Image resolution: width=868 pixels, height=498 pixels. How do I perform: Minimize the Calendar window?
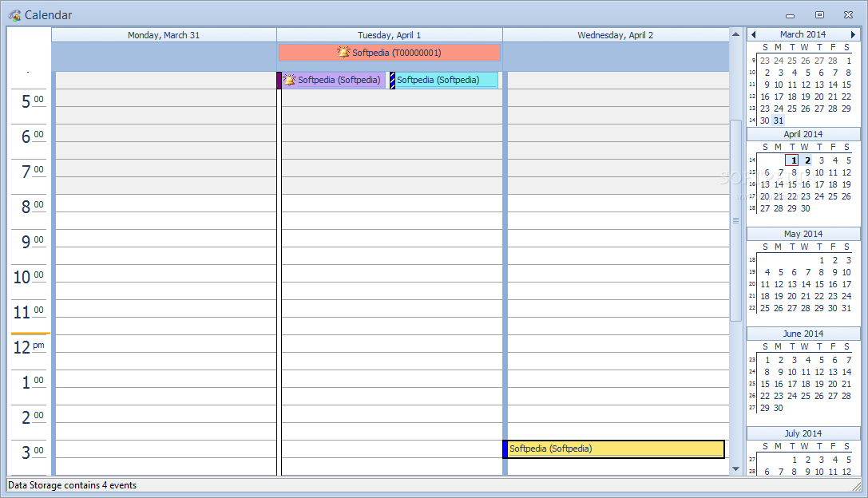(790, 15)
